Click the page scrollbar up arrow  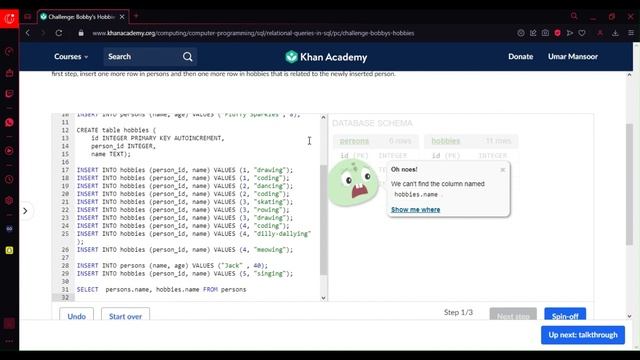(x=629, y=75)
